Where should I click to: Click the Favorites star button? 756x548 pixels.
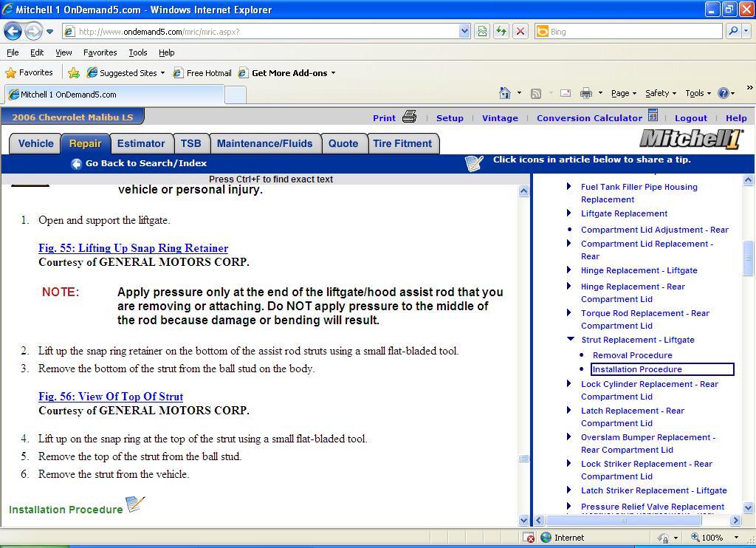29,73
